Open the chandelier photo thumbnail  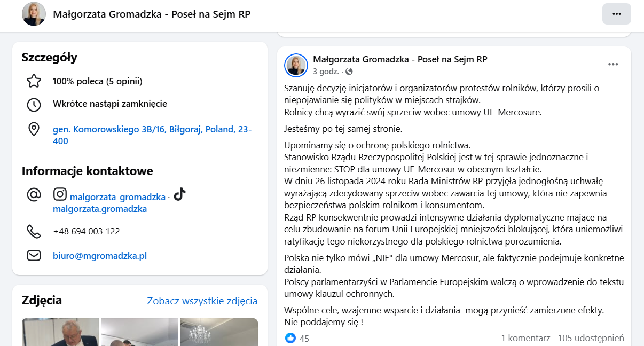(219, 332)
